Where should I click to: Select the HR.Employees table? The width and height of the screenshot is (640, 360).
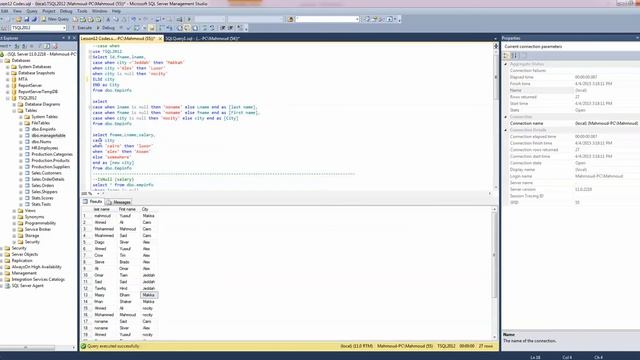coord(44,148)
